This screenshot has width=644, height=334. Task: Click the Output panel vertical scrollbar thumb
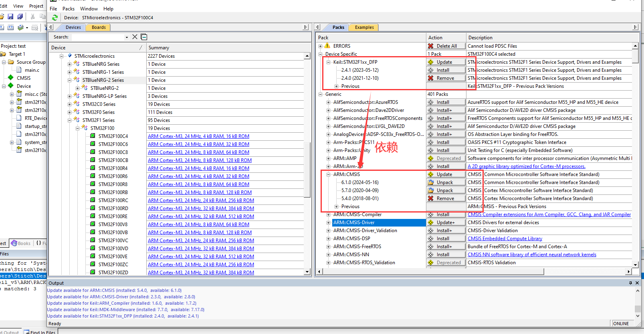(638, 309)
